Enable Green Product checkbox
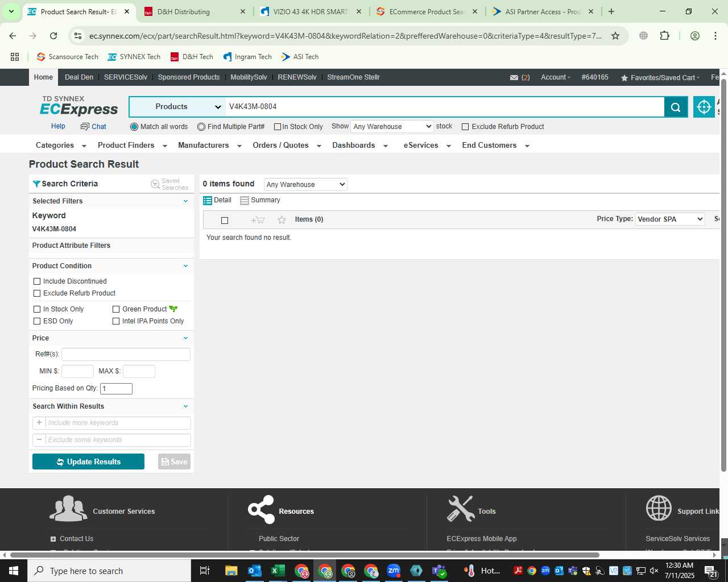The height and width of the screenshot is (582, 728). click(x=116, y=309)
